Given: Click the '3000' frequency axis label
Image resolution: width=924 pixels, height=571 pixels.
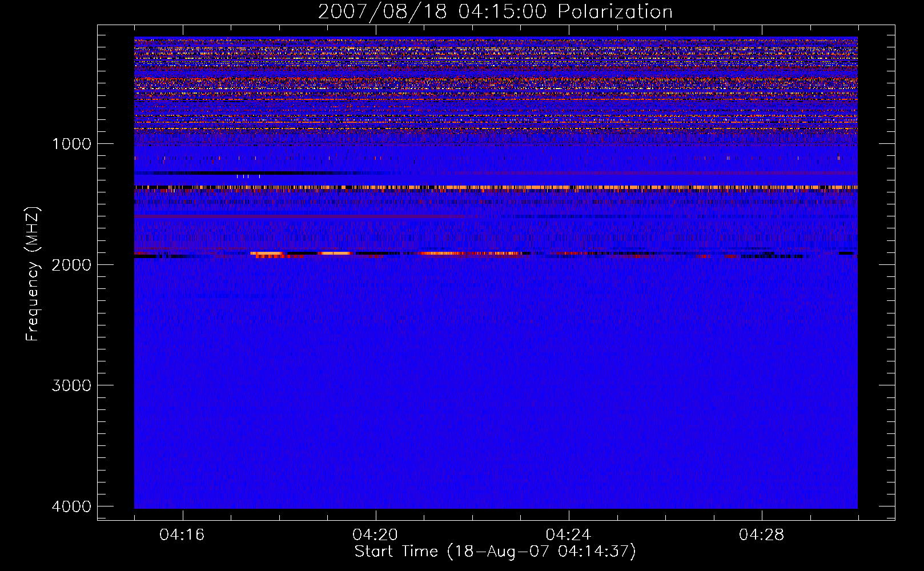Looking at the screenshot, I should tap(71, 385).
